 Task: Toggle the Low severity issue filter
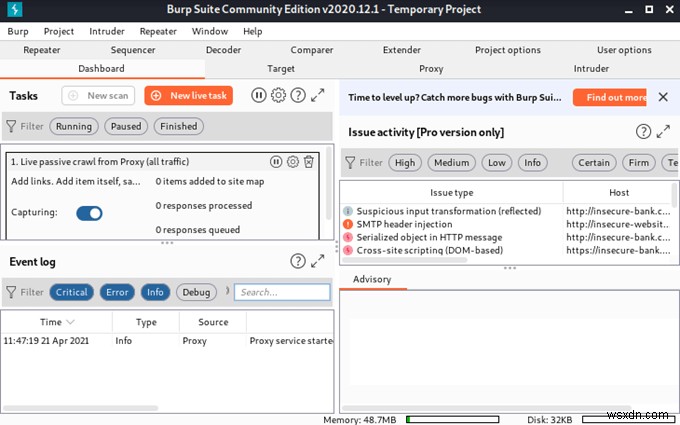coord(497,163)
